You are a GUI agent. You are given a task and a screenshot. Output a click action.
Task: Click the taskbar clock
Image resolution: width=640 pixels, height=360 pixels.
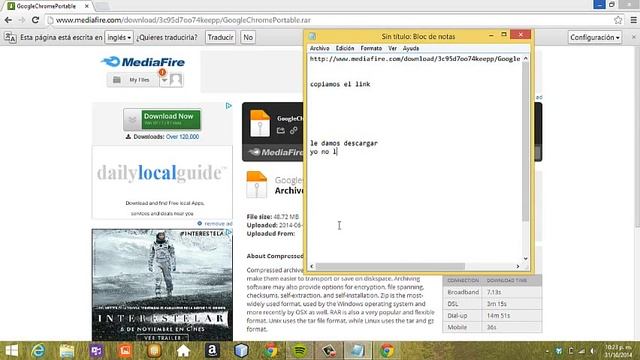pos(618,351)
